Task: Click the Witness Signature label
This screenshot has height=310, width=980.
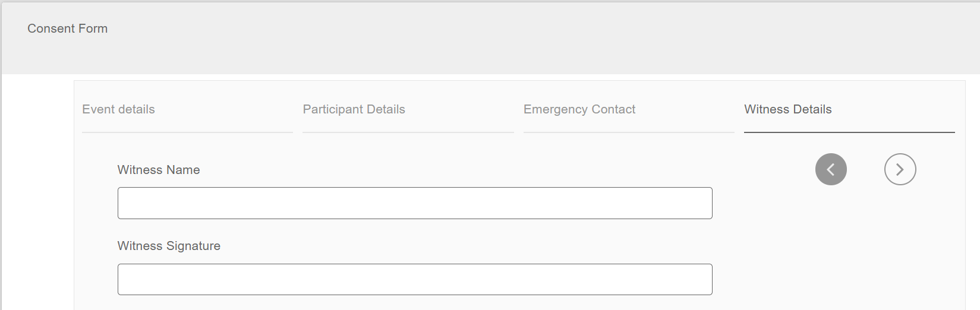Action: point(169,246)
